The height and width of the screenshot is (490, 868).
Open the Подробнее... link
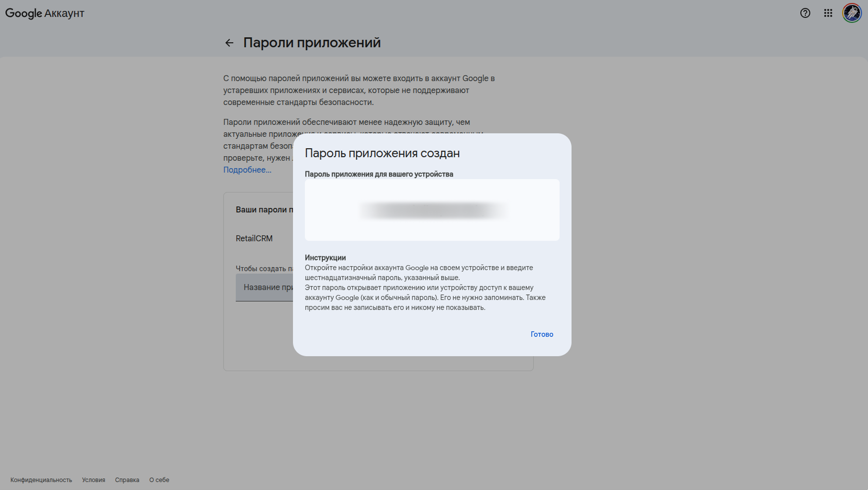tap(247, 170)
